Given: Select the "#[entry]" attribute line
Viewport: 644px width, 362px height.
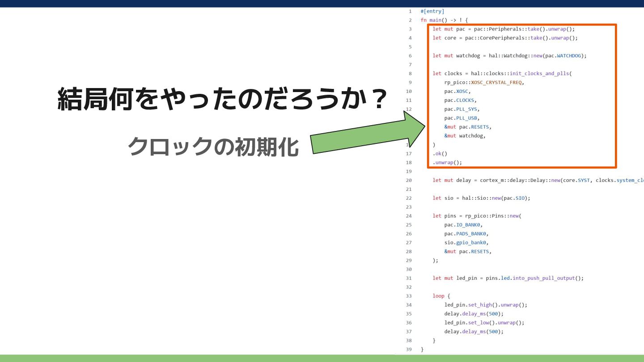Looking at the screenshot, I should [x=432, y=11].
